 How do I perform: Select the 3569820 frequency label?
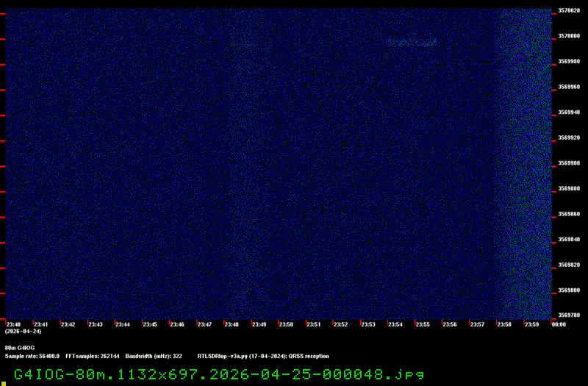click(x=569, y=265)
